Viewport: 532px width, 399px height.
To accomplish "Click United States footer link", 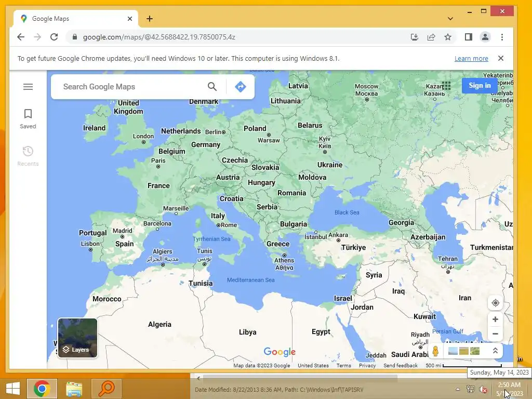I will point(313,365).
